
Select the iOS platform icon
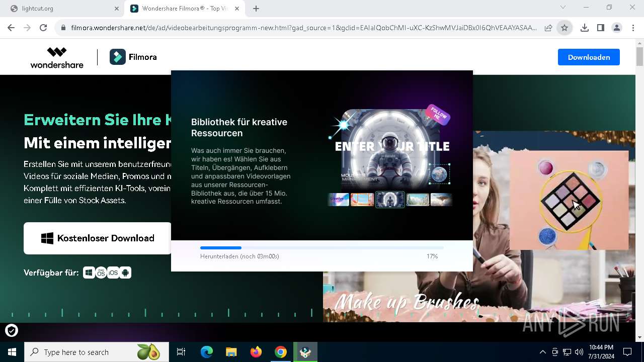pyautogui.click(x=113, y=273)
